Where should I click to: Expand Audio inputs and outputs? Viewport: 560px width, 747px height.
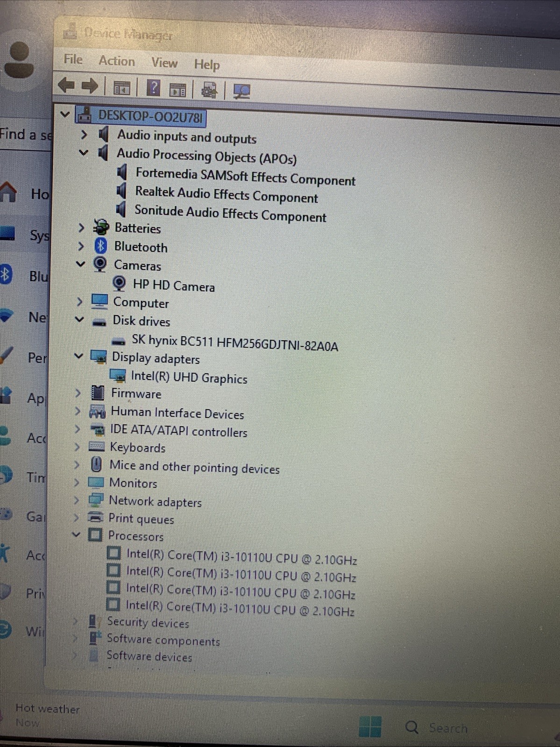click(x=84, y=135)
